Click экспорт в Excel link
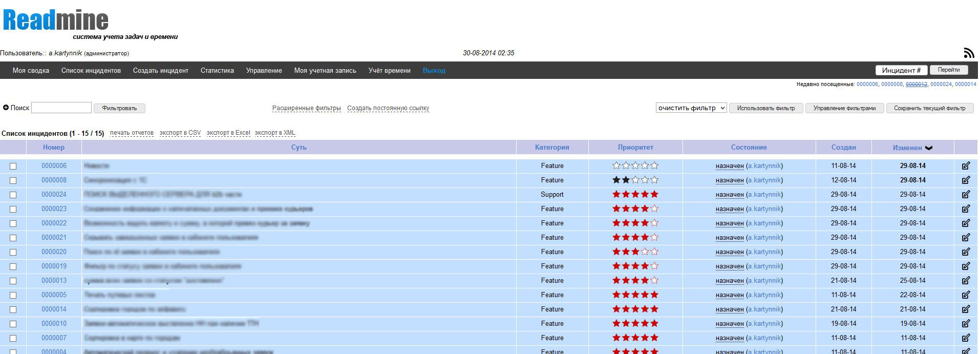980x354 pixels. (228, 133)
